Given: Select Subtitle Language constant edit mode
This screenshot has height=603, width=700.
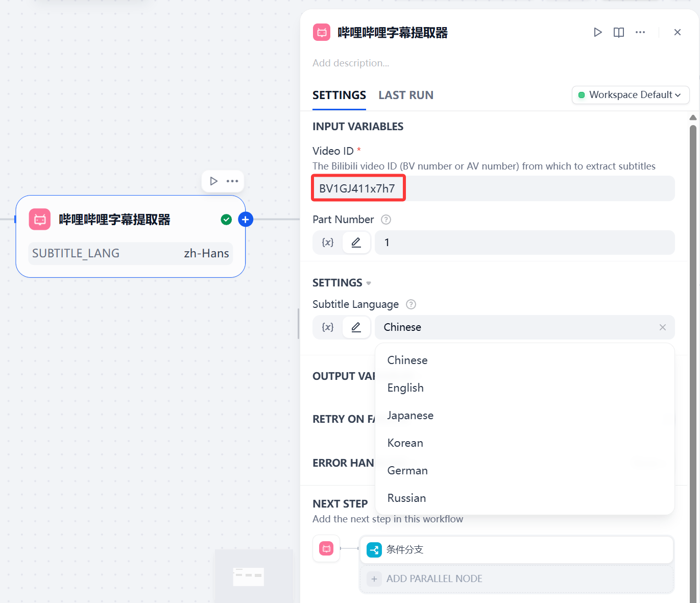Looking at the screenshot, I should point(356,327).
